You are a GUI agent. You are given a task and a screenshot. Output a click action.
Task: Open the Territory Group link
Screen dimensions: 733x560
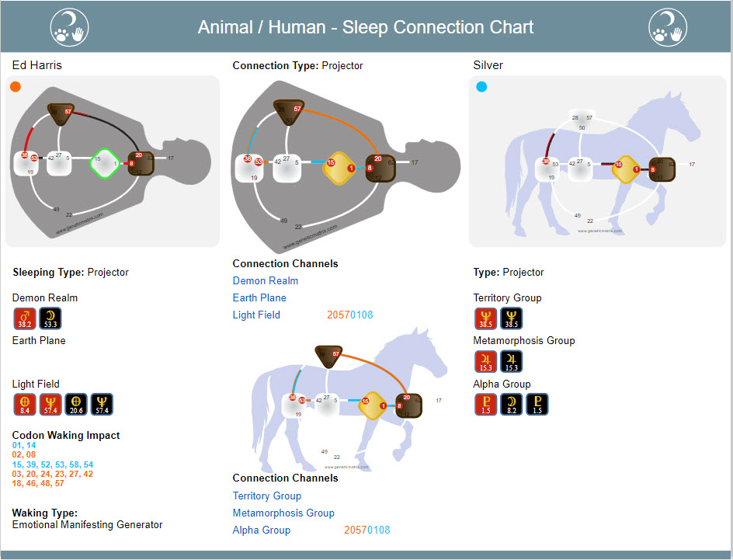click(267, 496)
